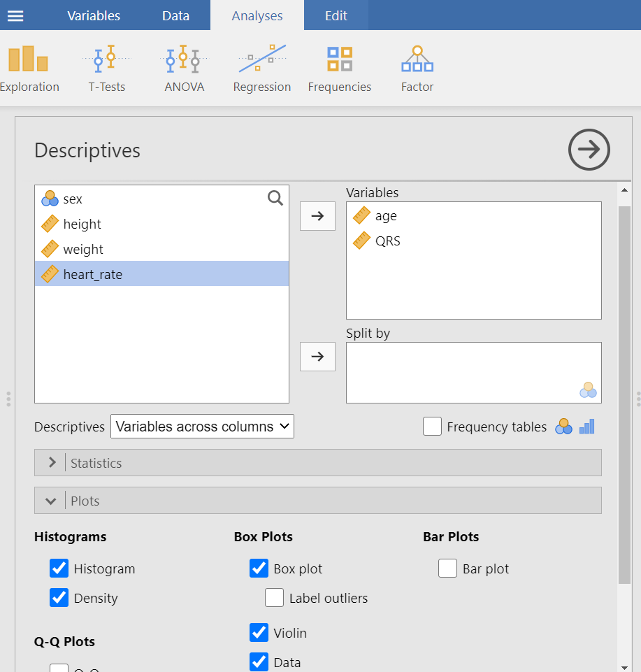Screen dimensions: 641x672
Task: Open the T-Tests analysis menu
Action: point(106,69)
